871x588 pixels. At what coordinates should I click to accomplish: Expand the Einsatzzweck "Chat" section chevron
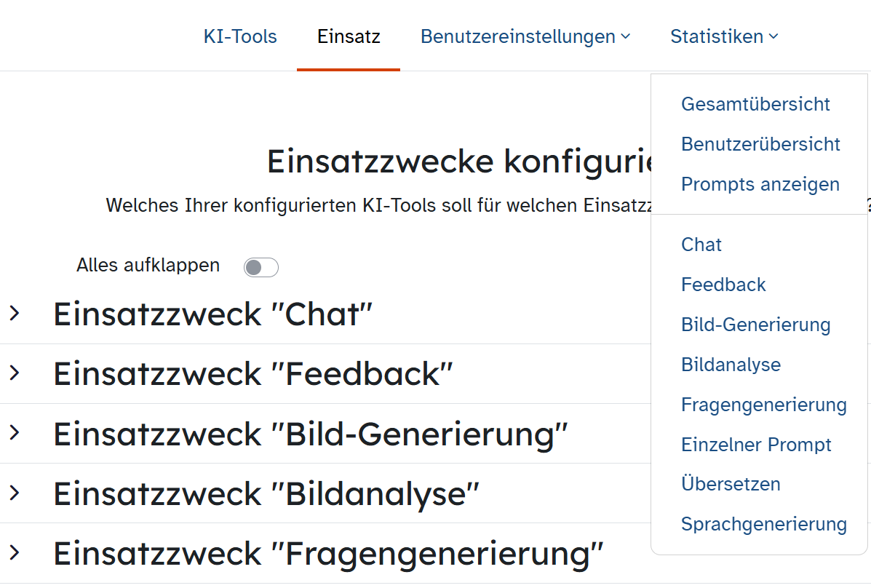pos(14,314)
